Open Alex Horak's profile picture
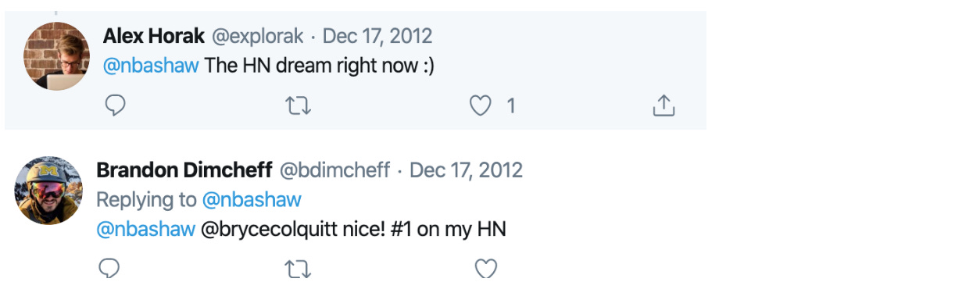Image resolution: width=980 pixels, height=300 pixels. 56,56
